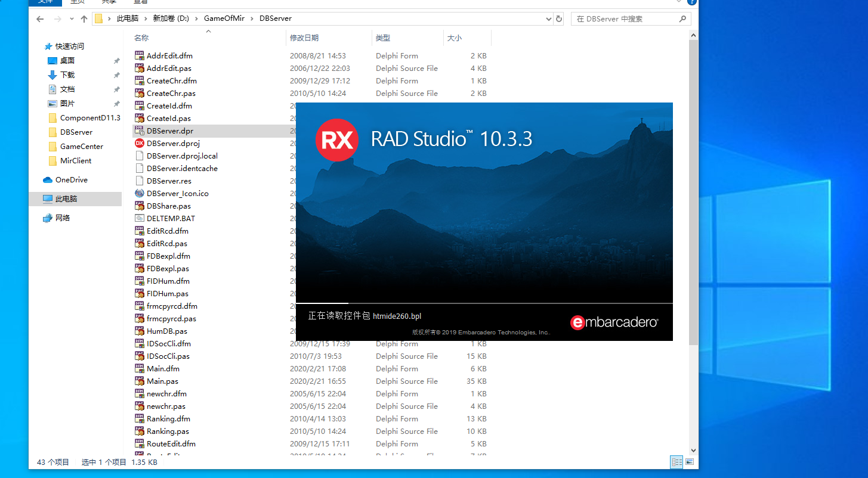Open the DBServer_Icon.ico icon file
This screenshot has height=478, width=868.
point(178,193)
